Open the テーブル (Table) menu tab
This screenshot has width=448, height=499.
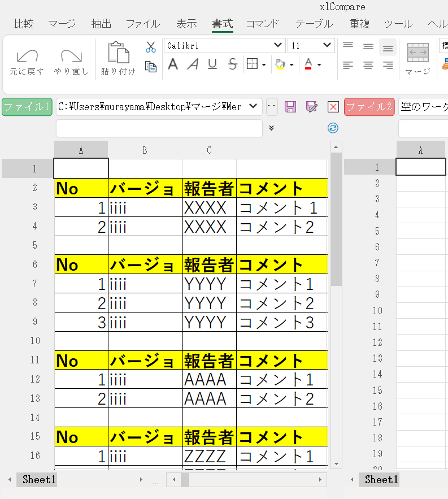pyautogui.click(x=314, y=24)
